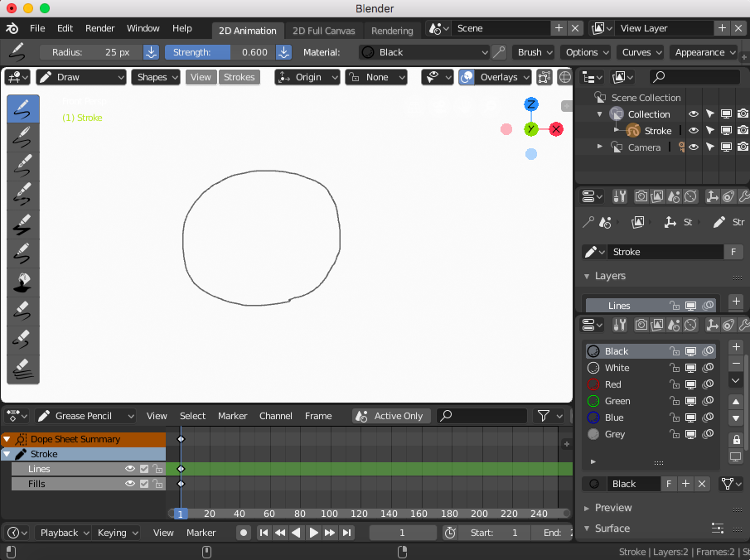
Task: Add a new material slot
Action: (736, 347)
